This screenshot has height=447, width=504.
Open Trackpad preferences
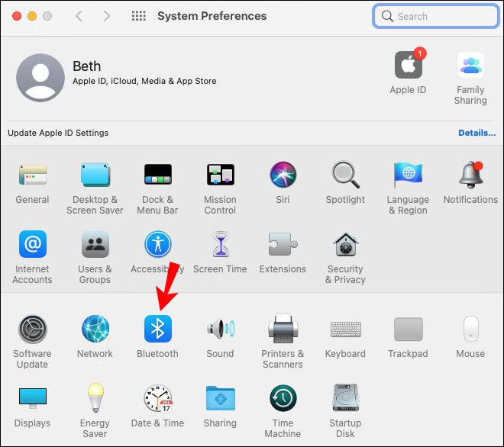click(409, 330)
